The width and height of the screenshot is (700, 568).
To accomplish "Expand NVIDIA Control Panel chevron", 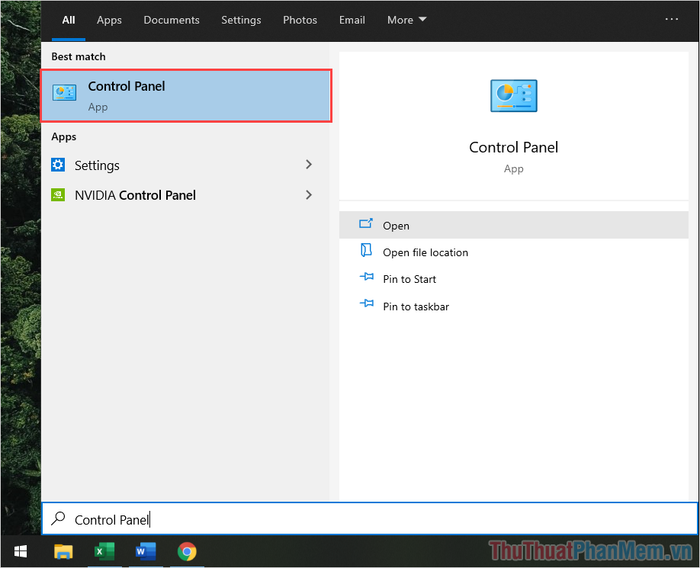I will [x=308, y=195].
